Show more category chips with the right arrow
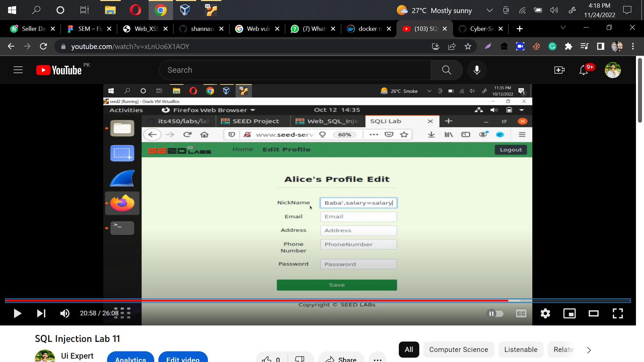644x362 pixels. 589,350
